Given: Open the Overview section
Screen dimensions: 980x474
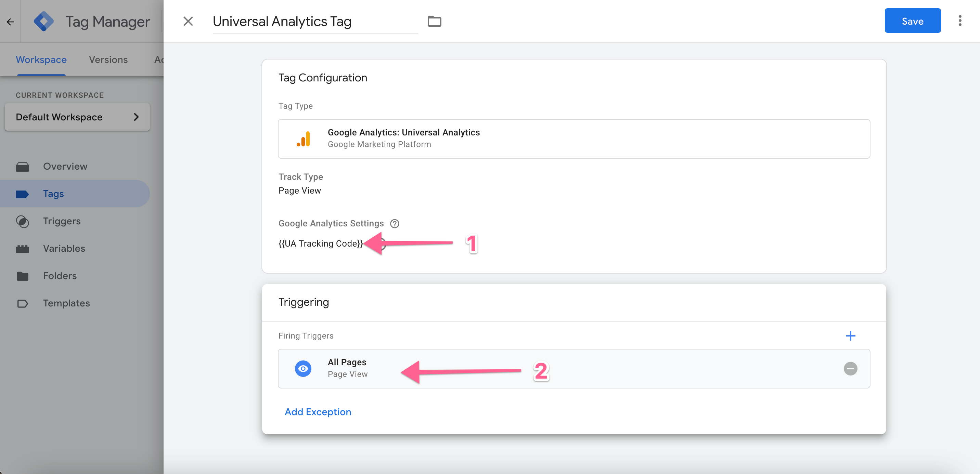Looking at the screenshot, I should (65, 167).
